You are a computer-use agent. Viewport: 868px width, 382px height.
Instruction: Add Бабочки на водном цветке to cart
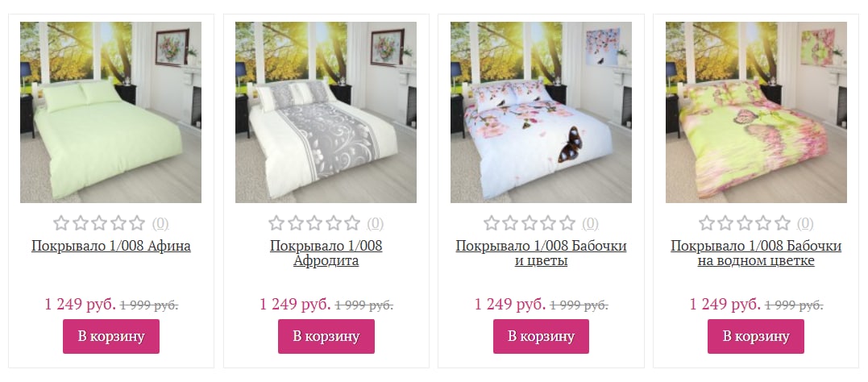756,336
